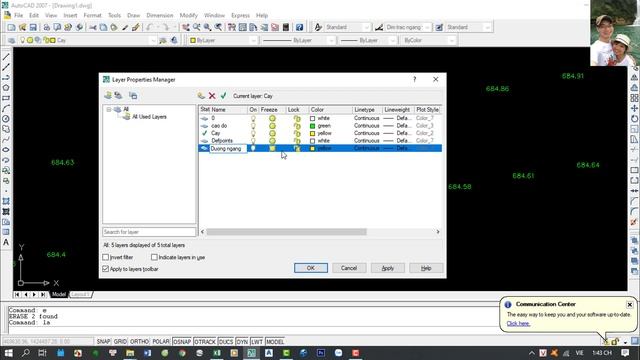Open text style Standard dropdown

pyautogui.click(x=366, y=27)
